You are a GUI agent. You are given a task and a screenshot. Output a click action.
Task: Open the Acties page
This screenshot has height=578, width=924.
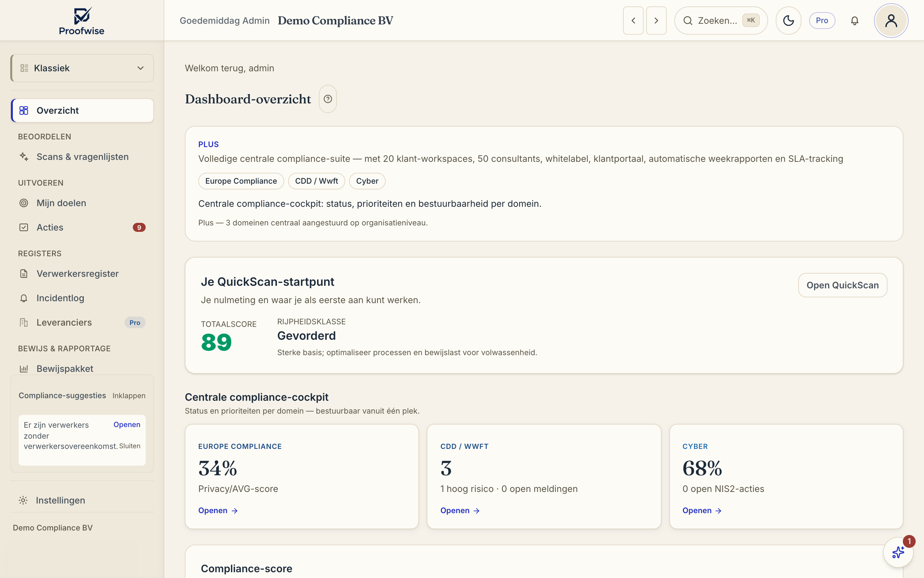pyautogui.click(x=82, y=227)
